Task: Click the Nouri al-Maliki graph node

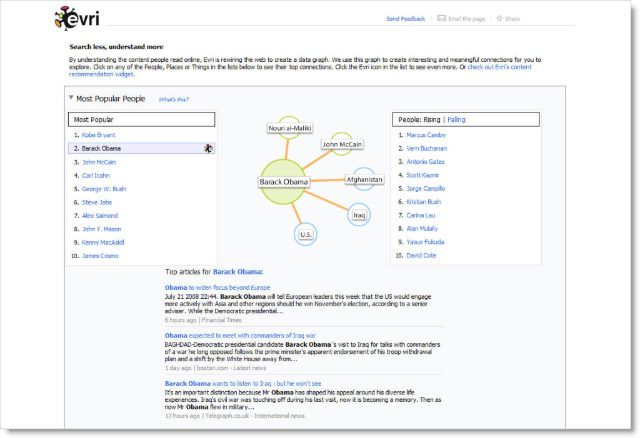Action: pyautogui.click(x=290, y=128)
